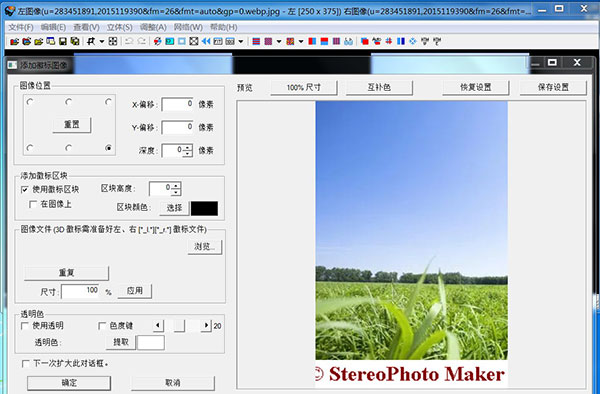Click the 互补色 button
Image resolution: width=600 pixels, height=394 pixels.
click(379, 87)
